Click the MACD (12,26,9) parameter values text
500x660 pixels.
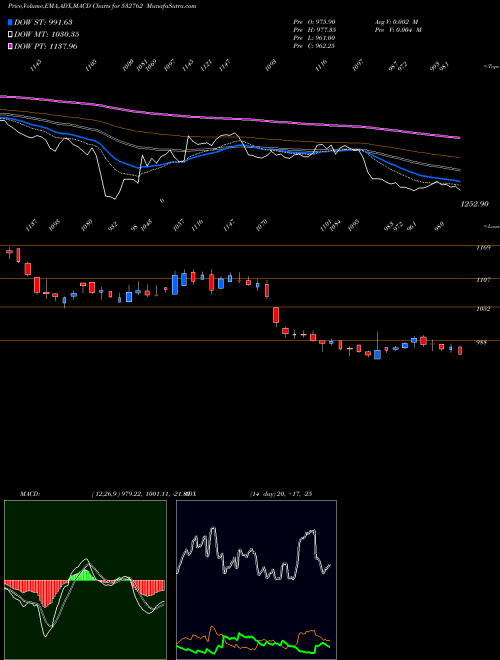click(140, 494)
